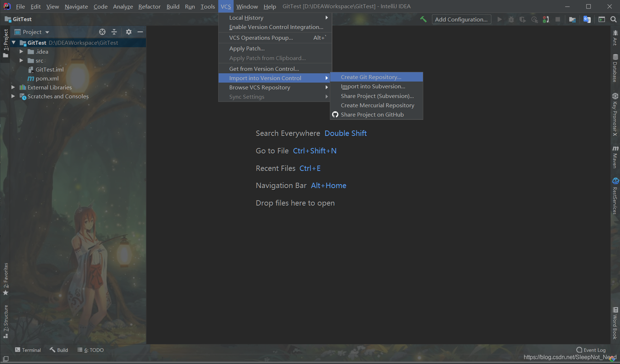Click the Translate icon in toolbar
620x364 pixels.
pos(587,19)
